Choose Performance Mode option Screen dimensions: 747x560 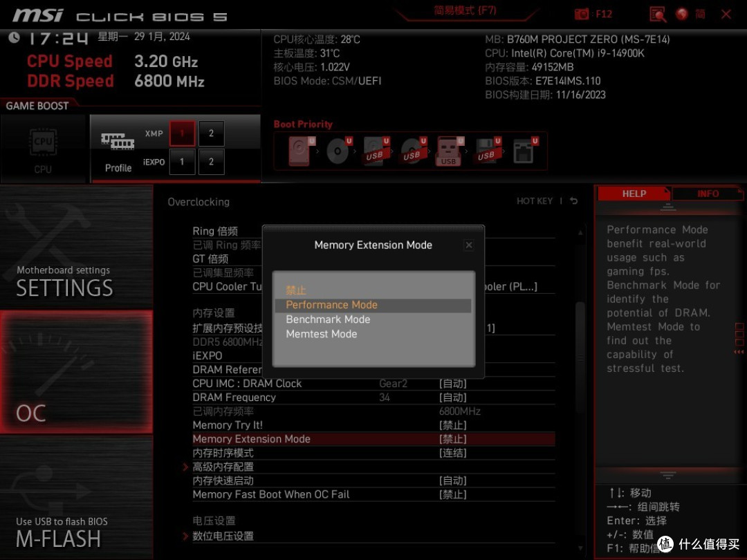(373, 306)
